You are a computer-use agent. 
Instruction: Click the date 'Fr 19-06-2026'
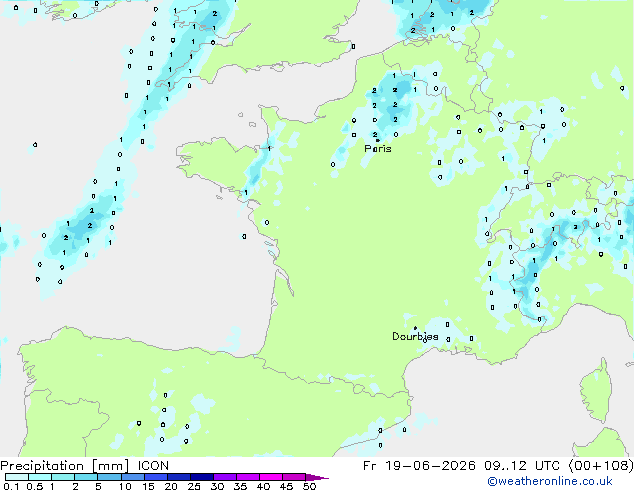coord(419,465)
